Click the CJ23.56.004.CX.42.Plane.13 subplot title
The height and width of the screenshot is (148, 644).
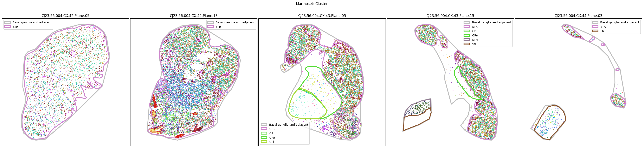(193, 16)
